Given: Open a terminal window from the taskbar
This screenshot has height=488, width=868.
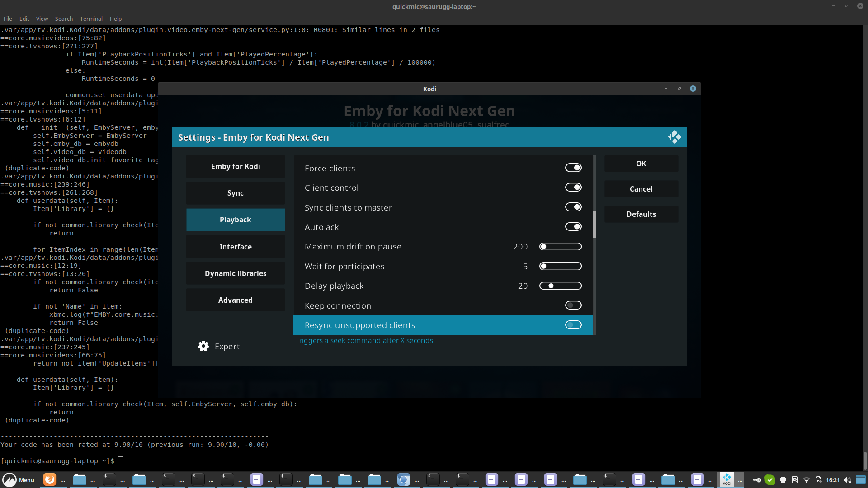Looking at the screenshot, I should coord(108,479).
